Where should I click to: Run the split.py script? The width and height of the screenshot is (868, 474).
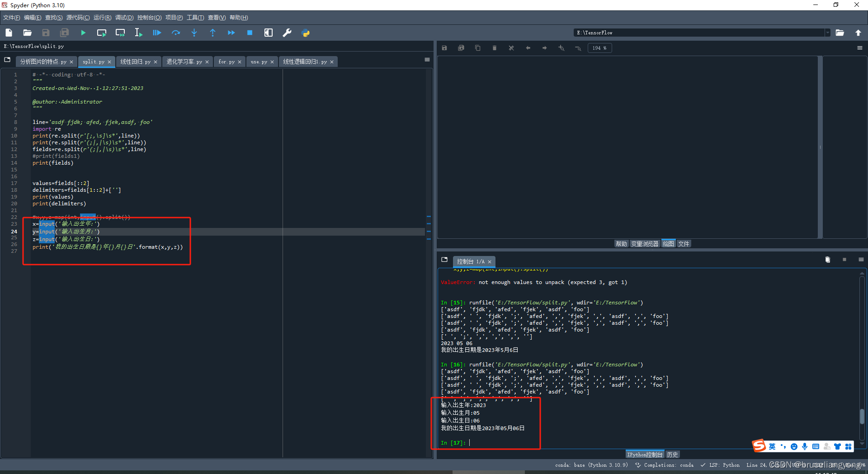83,33
